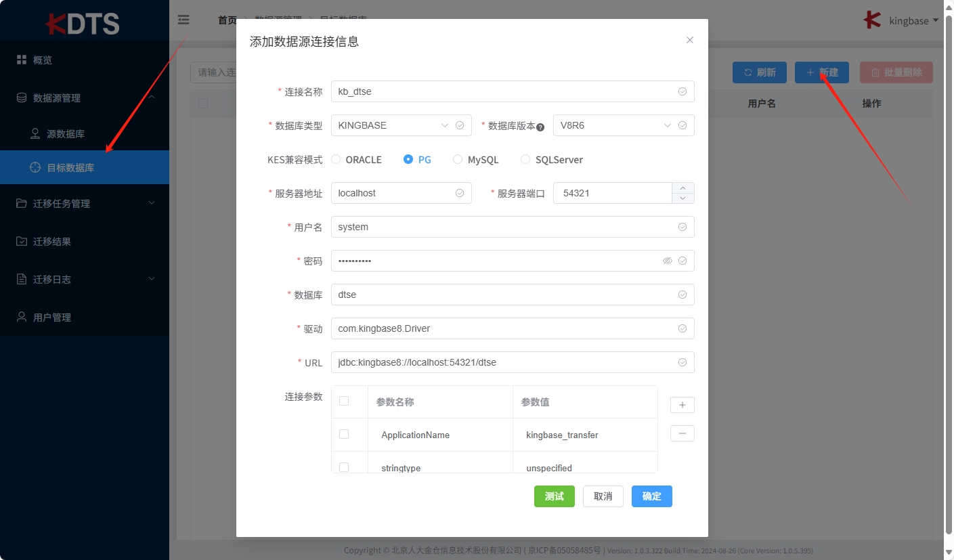Click the 新建 button
Image resolution: width=954 pixels, height=560 pixels.
tap(822, 72)
